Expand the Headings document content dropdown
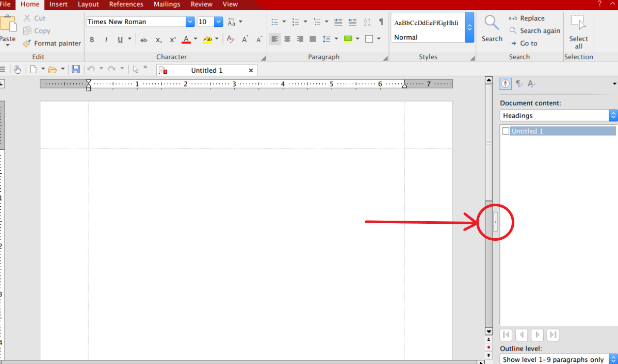This screenshot has height=364, width=618. pyautogui.click(x=613, y=115)
